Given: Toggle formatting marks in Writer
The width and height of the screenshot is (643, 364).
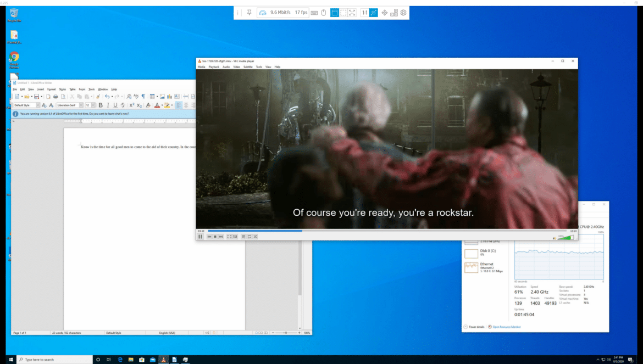Looking at the screenshot, I should (143, 97).
